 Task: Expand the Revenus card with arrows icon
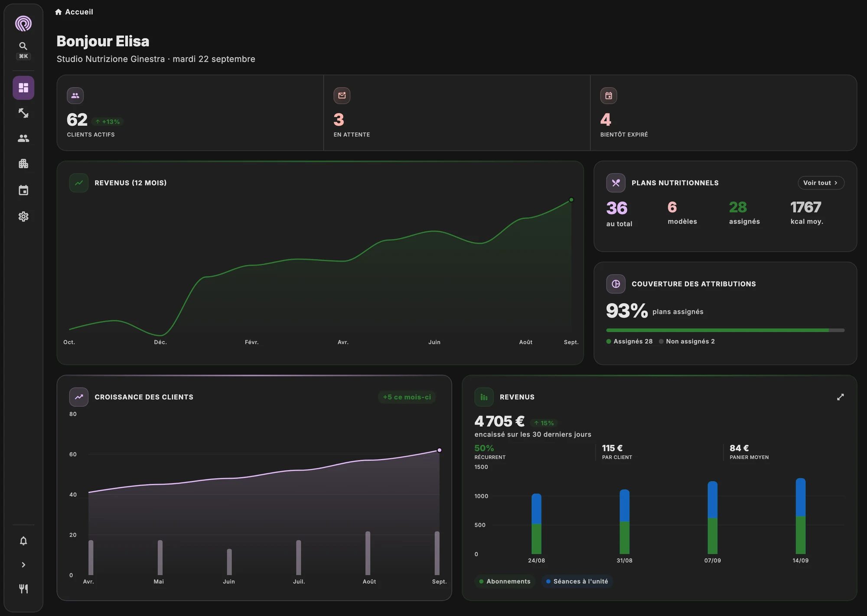(x=840, y=397)
